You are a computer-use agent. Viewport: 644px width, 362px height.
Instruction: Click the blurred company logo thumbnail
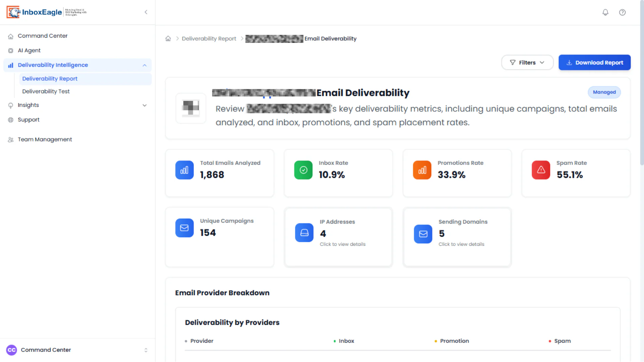191,108
